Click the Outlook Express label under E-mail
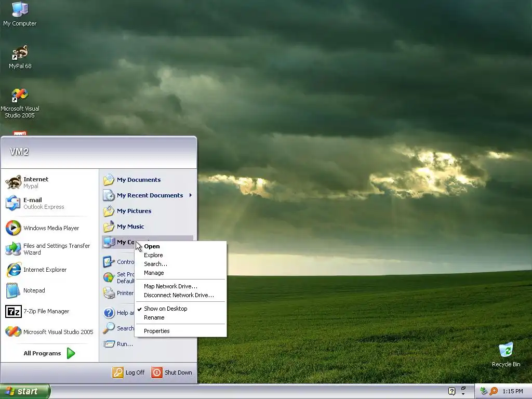The height and width of the screenshot is (399, 532). coord(44,207)
